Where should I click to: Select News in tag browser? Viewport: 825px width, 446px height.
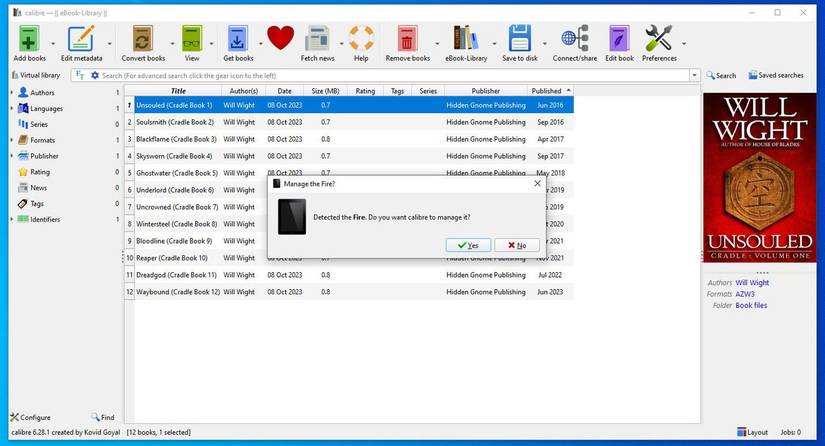(x=38, y=188)
